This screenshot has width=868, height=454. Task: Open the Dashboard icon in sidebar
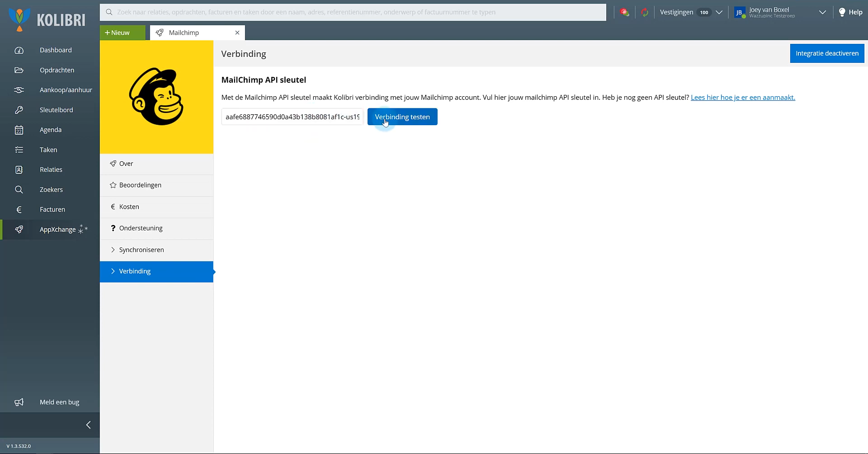click(x=19, y=50)
